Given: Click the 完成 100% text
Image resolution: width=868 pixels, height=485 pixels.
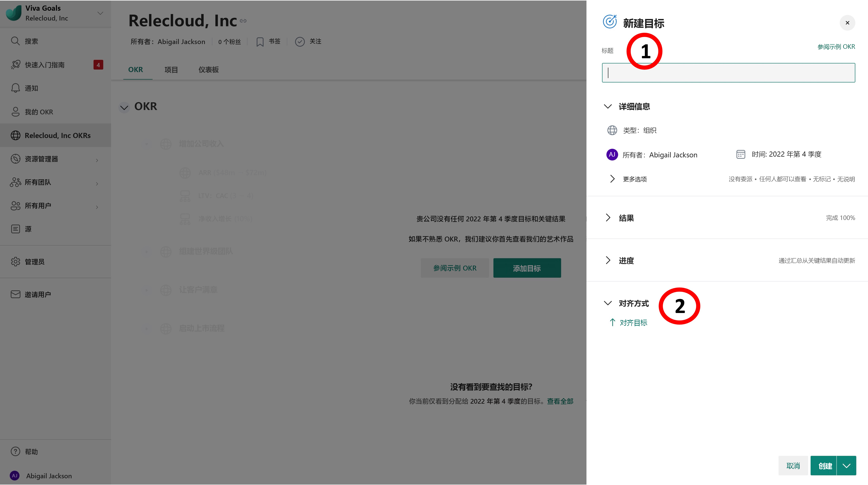Looking at the screenshot, I should [x=840, y=218].
